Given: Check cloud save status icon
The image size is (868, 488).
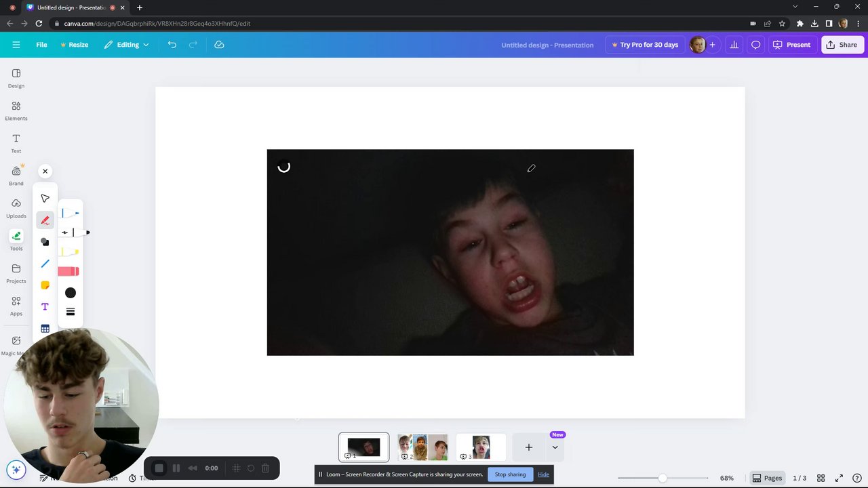Looking at the screenshot, I should point(219,45).
